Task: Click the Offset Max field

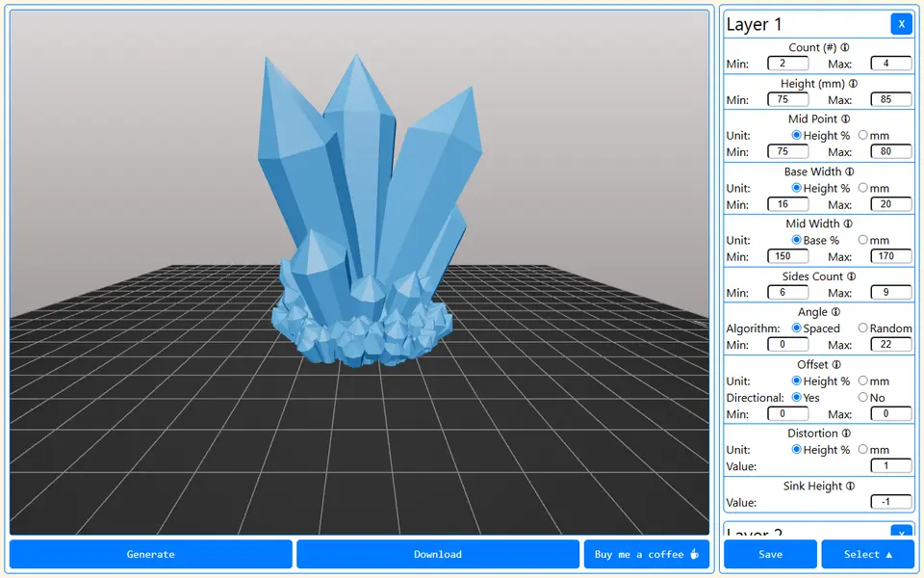Action: pyautogui.click(x=891, y=413)
